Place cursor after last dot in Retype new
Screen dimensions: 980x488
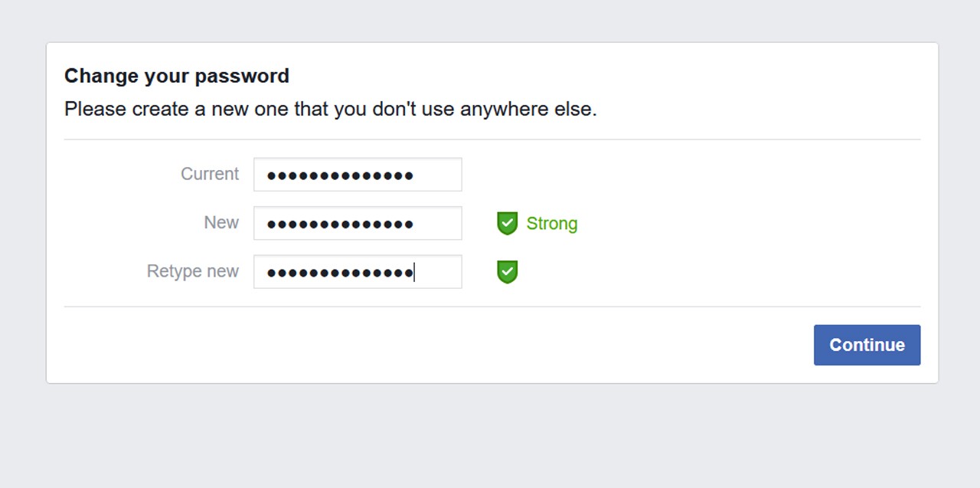(414, 273)
